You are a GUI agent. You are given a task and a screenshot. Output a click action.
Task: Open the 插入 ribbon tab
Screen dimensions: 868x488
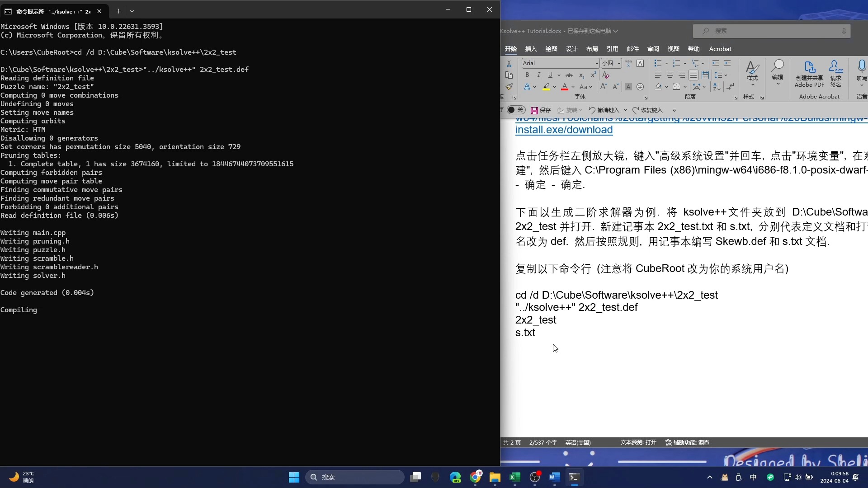[x=530, y=49]
